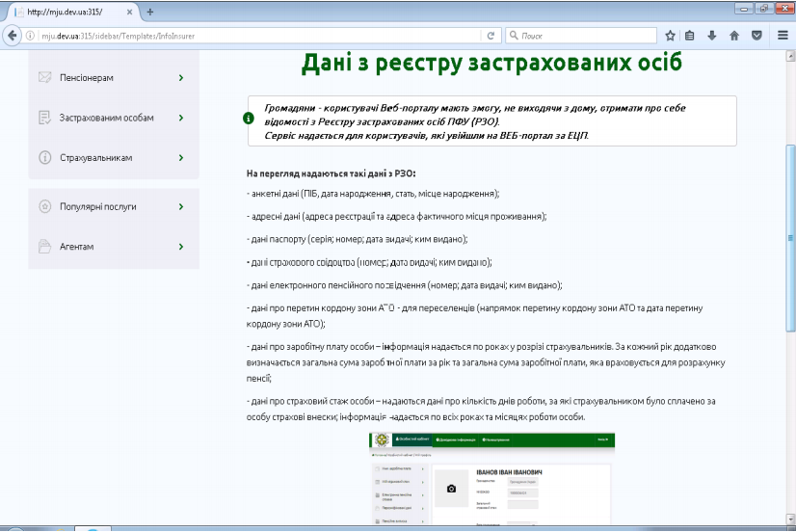Expand the Популярні послуги chevron arrow
Image resolution: width=796 pixels, height=532 pixels.
pyautogui.click(x=181, y=206)
